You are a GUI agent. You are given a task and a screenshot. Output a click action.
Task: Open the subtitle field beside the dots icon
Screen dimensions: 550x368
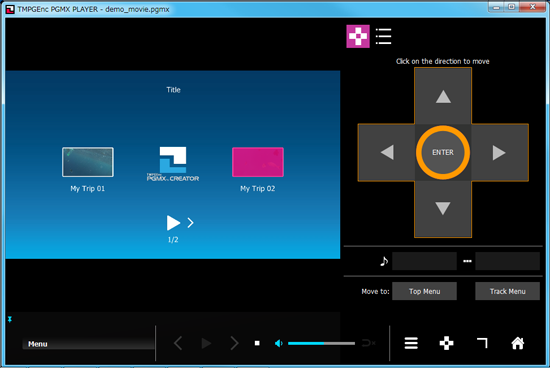[x=507, y=261]
